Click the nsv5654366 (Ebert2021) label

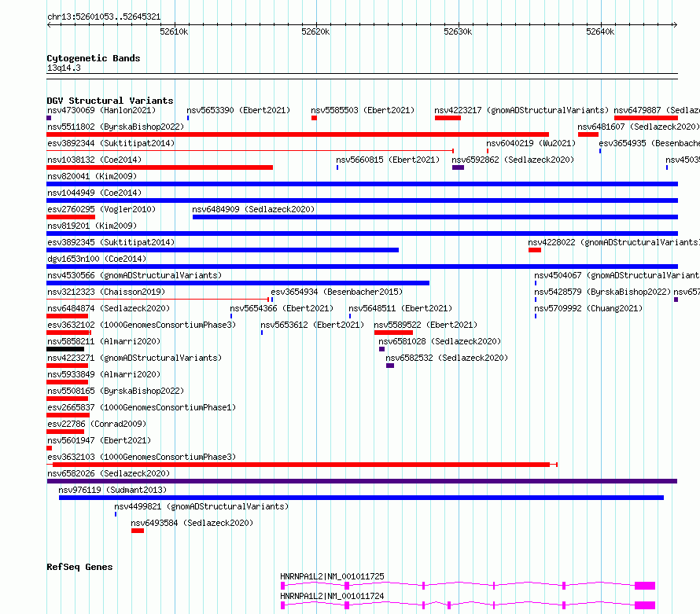(282, 308)
